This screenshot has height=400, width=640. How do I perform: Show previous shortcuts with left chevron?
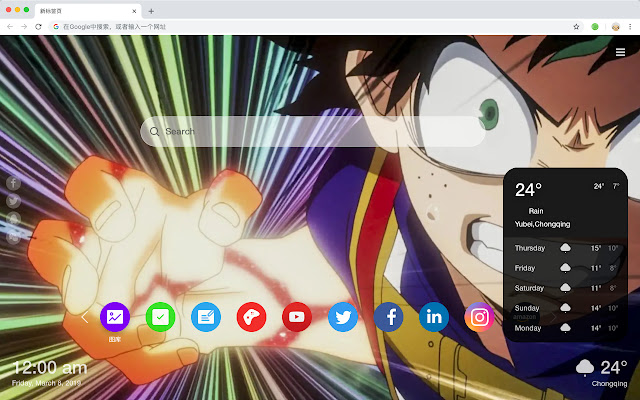[x=85, y=317]
